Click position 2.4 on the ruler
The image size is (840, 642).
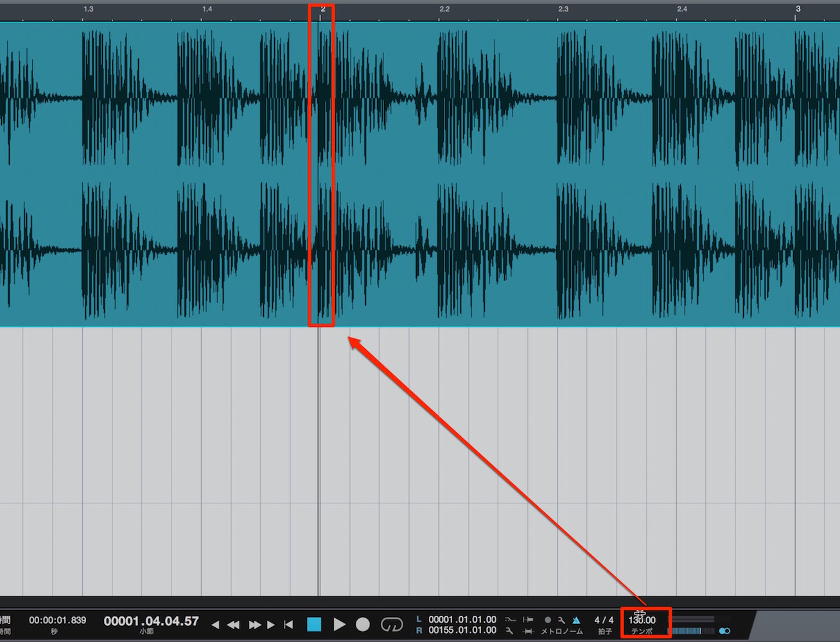pos(682,9)
